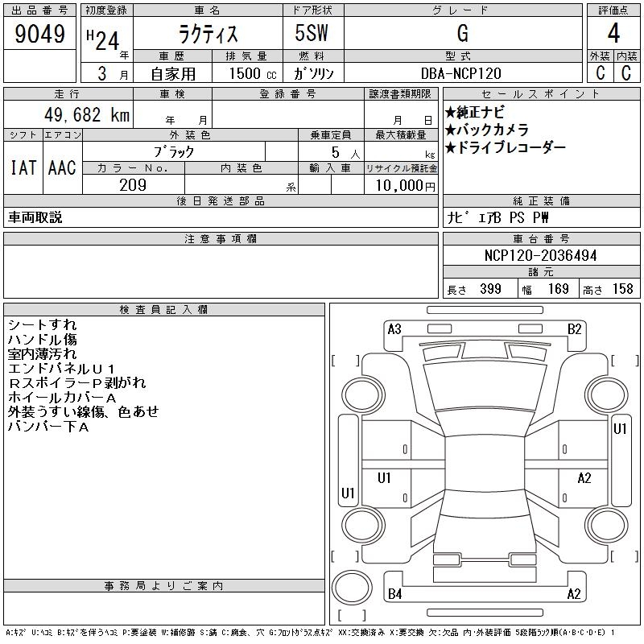Viewport: 644px width, 644px height.
Task: Click vehicle history 自家用
Action: pos(173,74)
